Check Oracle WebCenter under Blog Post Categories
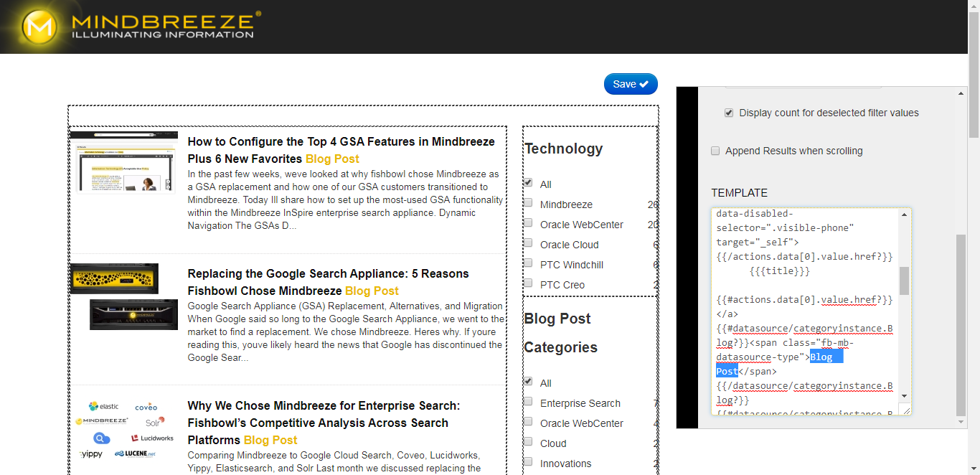980x475 pixels. (528, 422)
